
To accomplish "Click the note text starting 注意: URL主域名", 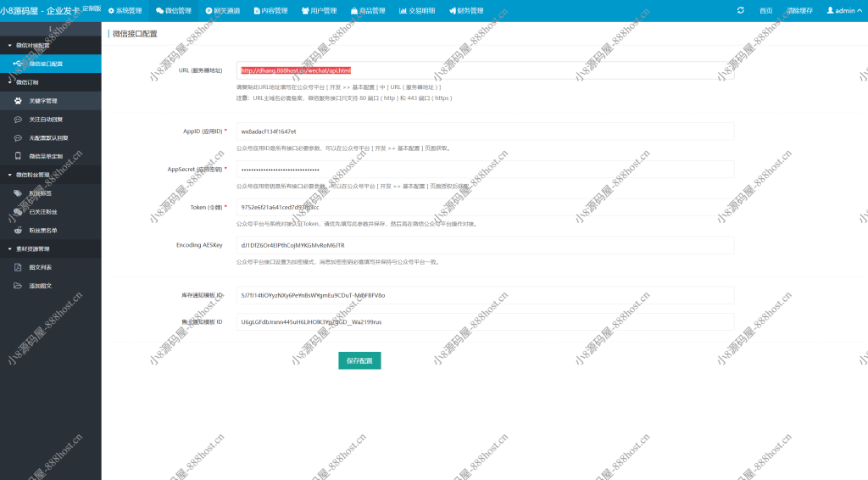I will point(344,98).
